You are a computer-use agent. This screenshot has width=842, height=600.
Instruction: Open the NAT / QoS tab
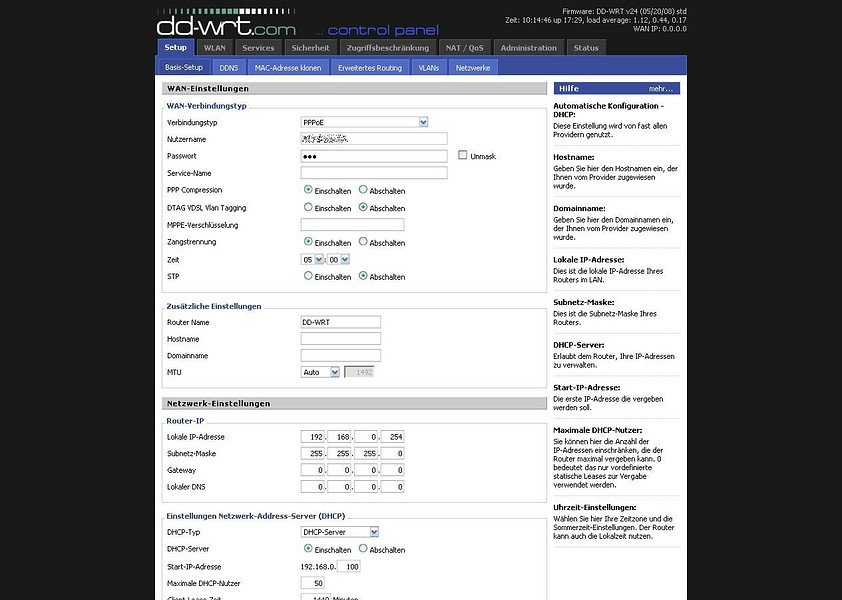pos(465,48)
